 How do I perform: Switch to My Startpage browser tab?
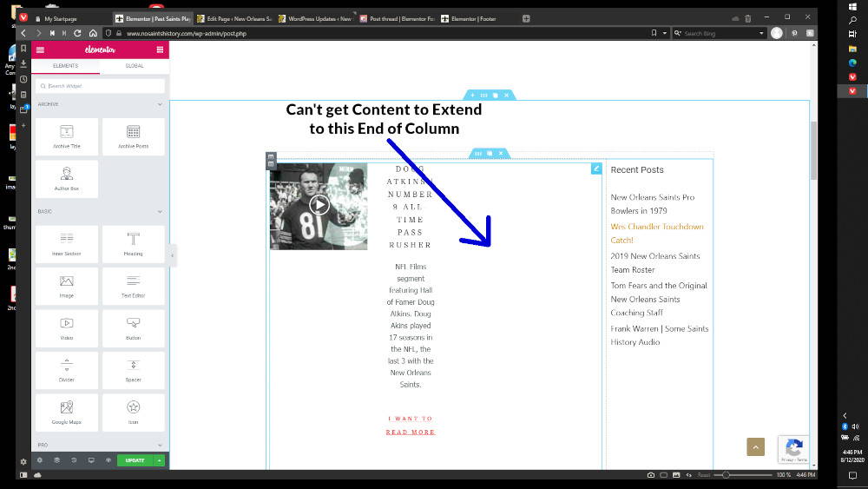click(x=61, y=19)
